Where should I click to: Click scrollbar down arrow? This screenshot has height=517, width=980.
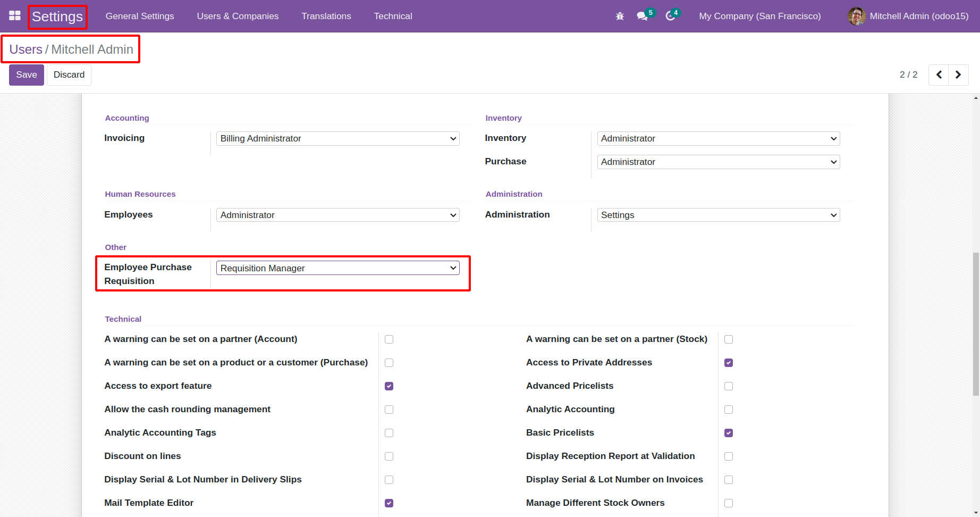pos(976,513)
